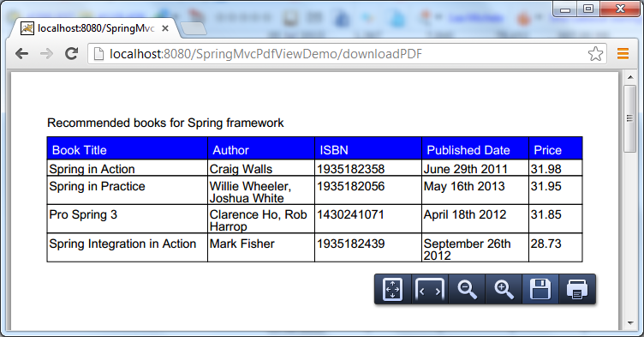Click the scrollbar up arrow

630,77
